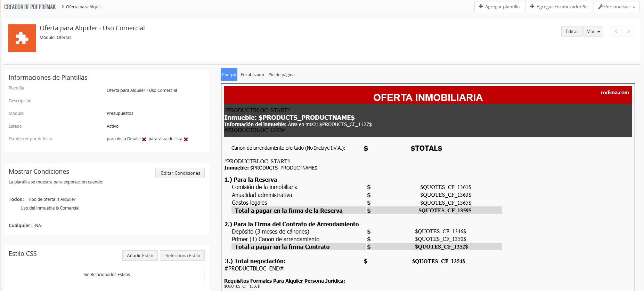
Task: Click the Editar button
Action: pos(572,31)
